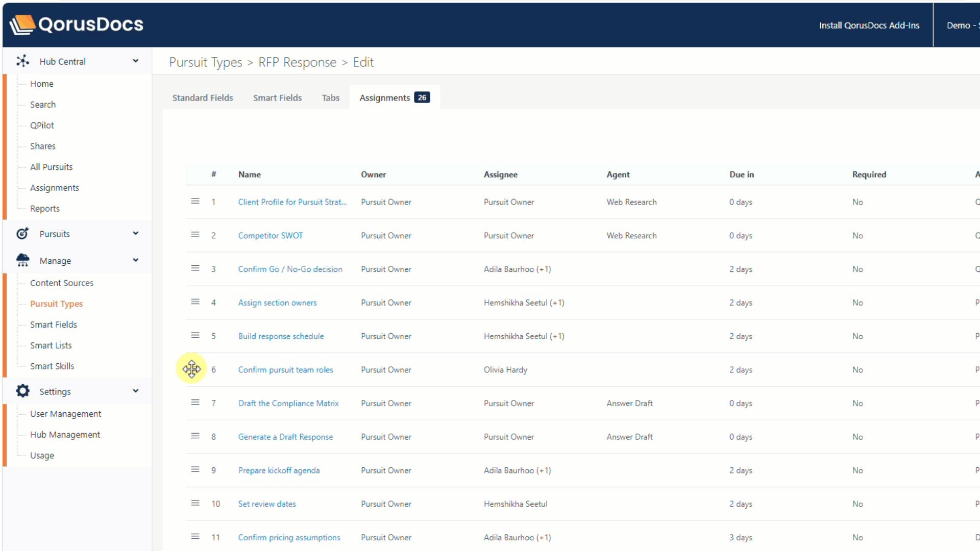Image resolution: width=980 pixels, height=551 pixels.
Task: Open QPilot in the sidebar
Action: coord(42,126)
